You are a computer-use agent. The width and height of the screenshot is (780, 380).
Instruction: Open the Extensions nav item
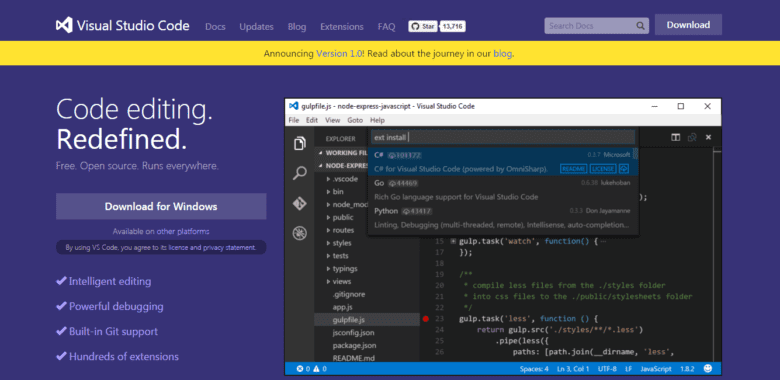pyautogui.click(x=342, y=27)
